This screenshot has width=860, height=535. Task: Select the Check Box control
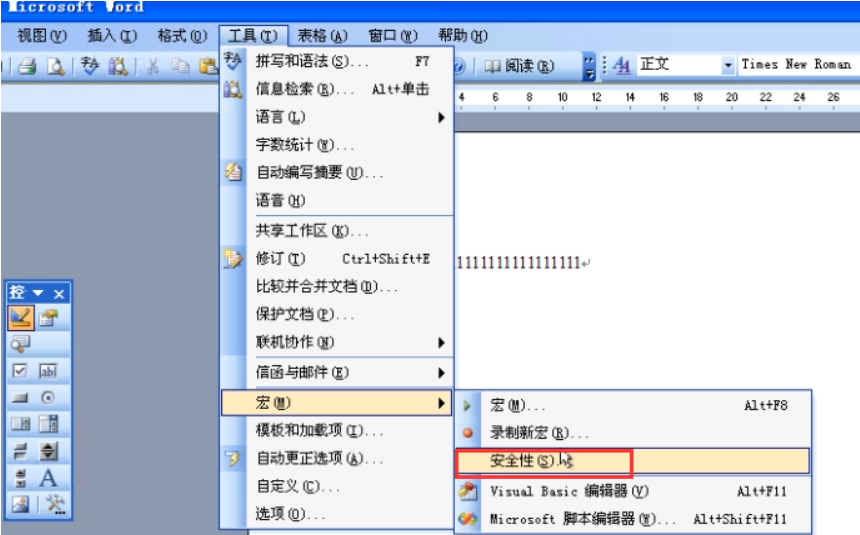click(x=20, y=371)
